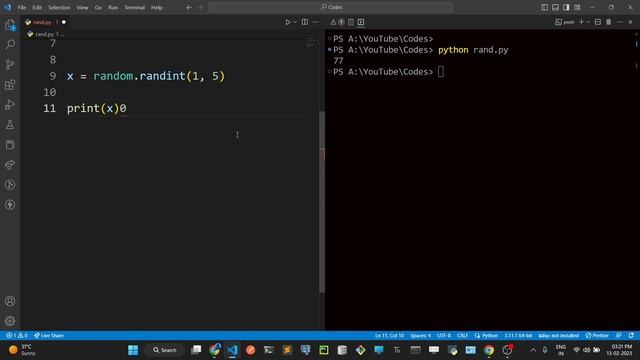This screenshot has height=360, width=640.
Task: Toggle the primary side bar layout
Action: tap(544, 7)
